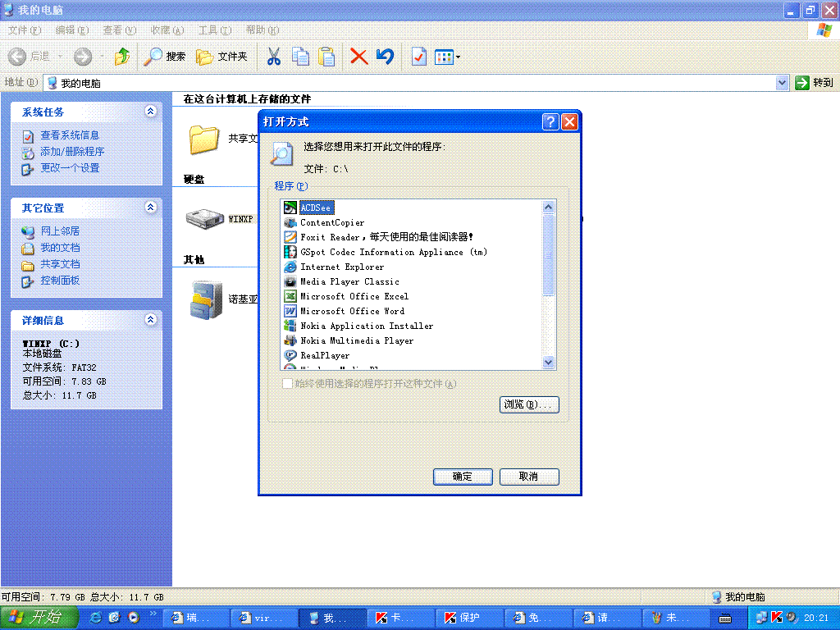Screen dimensions: 840x630
Task: Click the Go (转到) button
Action: coord(815,83)
